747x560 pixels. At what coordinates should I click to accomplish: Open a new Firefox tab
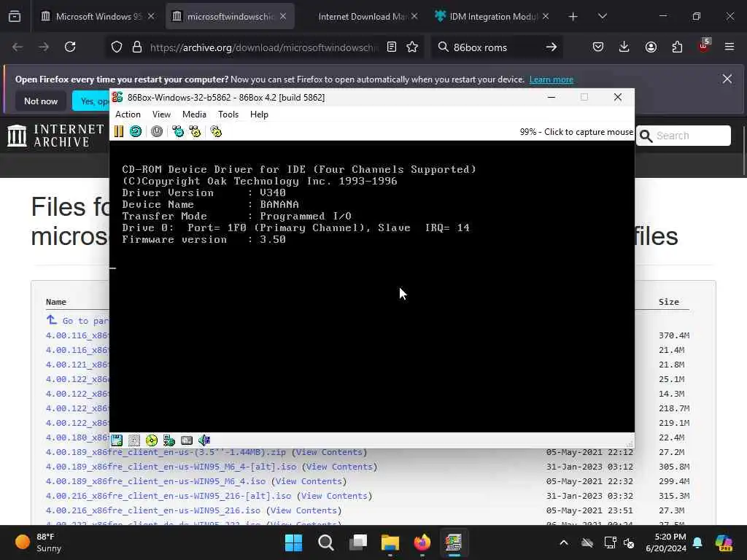click(573, 17)
